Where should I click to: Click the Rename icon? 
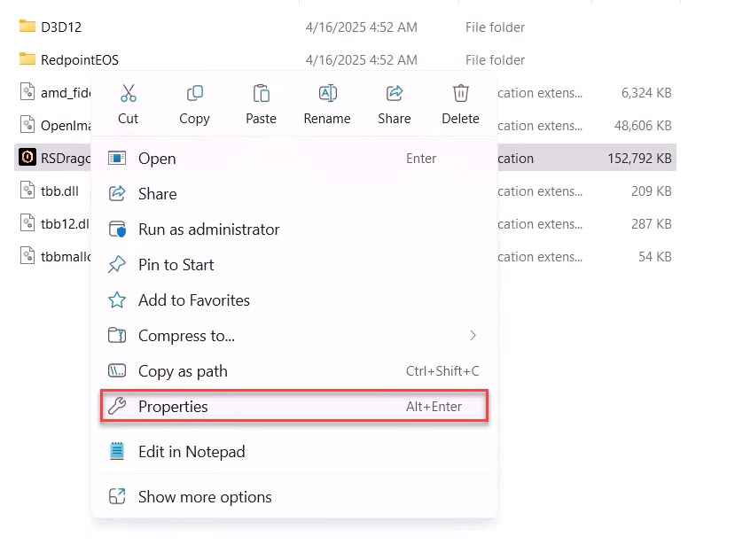[327, 94]
